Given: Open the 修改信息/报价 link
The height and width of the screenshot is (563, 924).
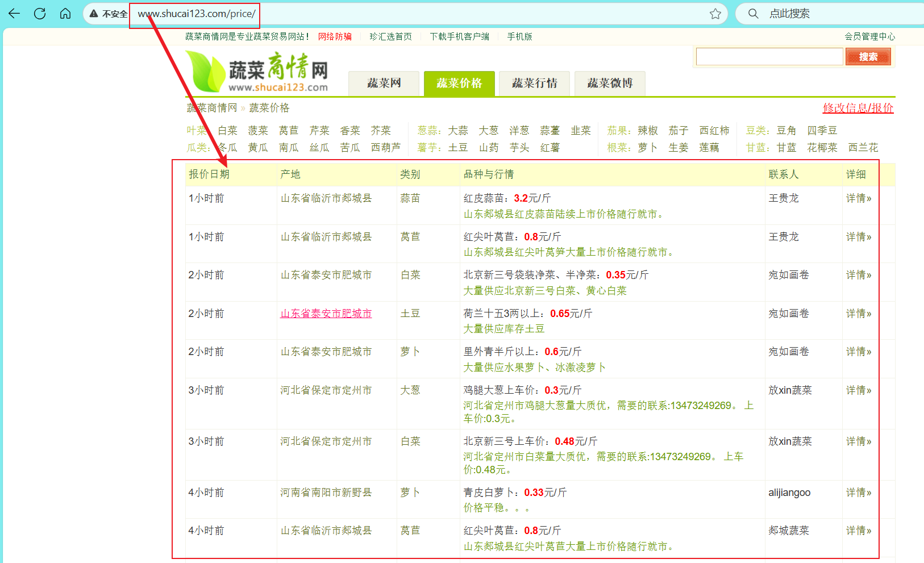Looking at the screenshot, I should tap(858, 107).
